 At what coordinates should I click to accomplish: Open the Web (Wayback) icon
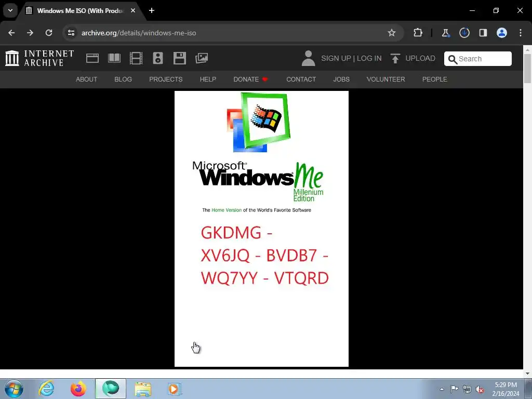[x=92, y=58]
